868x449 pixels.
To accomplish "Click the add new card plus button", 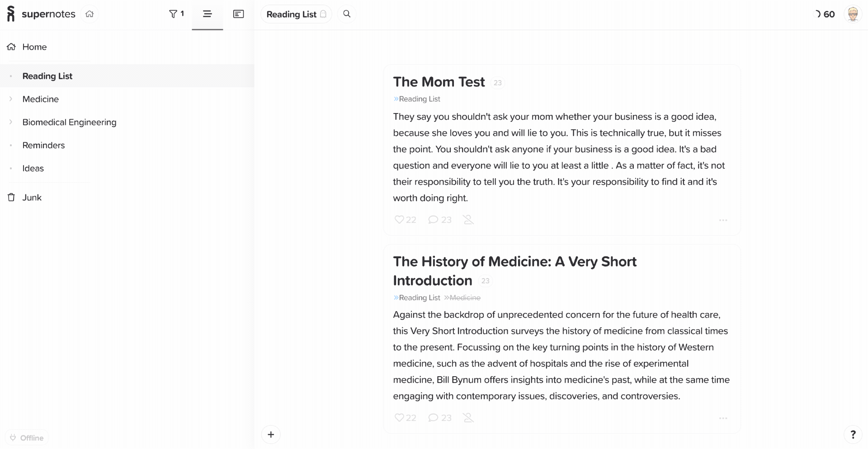I will [x=271, y=435].
